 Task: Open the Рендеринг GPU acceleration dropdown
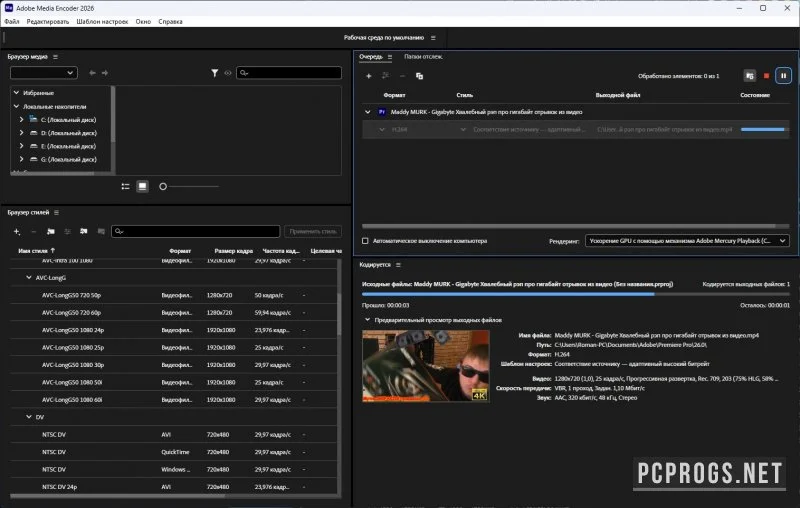[x=687, y=241]
